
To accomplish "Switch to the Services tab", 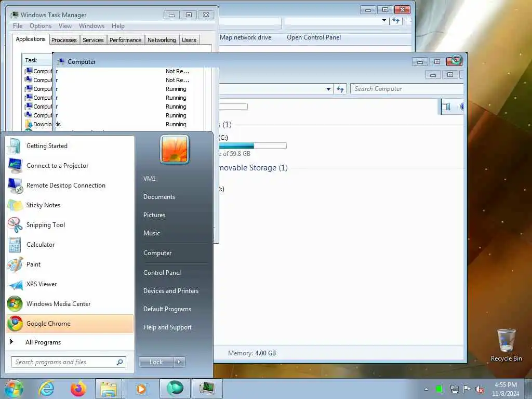I will pos(93,40).
